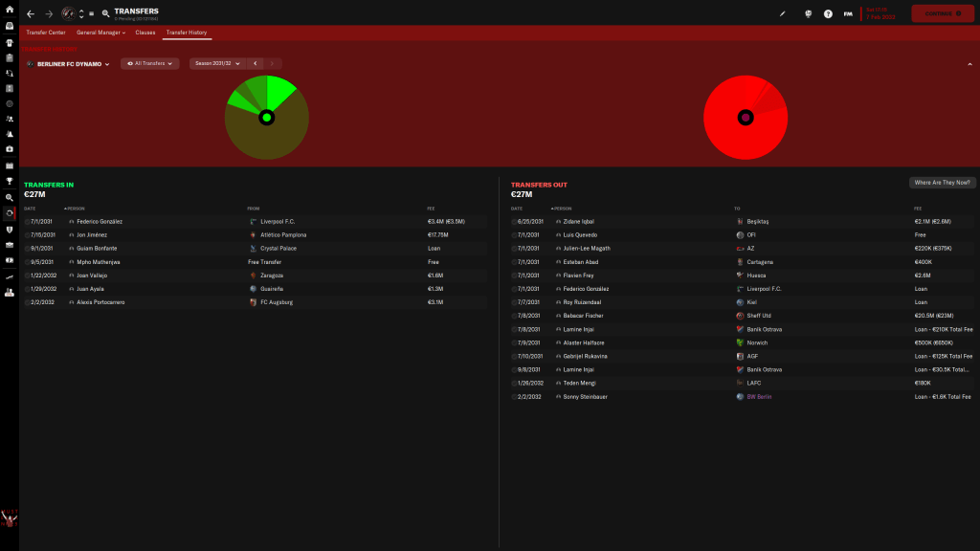Open the FM menu icon
980x551 pixels.
pyautogui.click(x=848, y=14)
